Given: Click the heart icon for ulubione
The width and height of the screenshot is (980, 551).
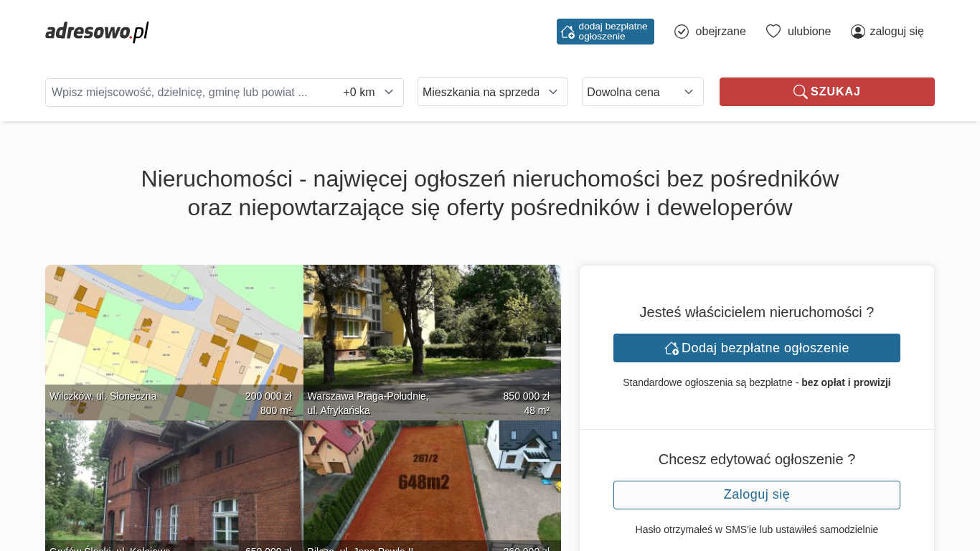Looking at the screenshot, I should click(x=773, y=32).
